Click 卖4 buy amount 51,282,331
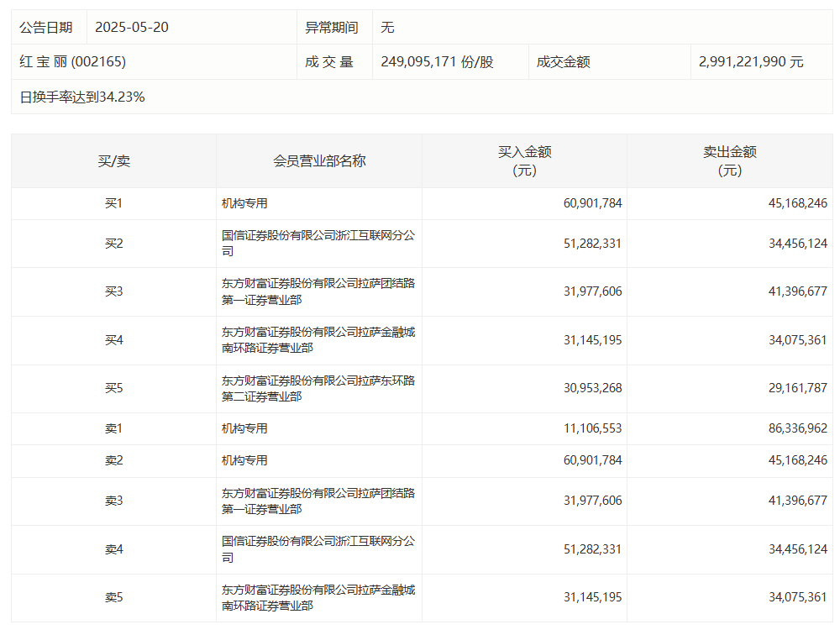840x635 pixels. [592, 549]
